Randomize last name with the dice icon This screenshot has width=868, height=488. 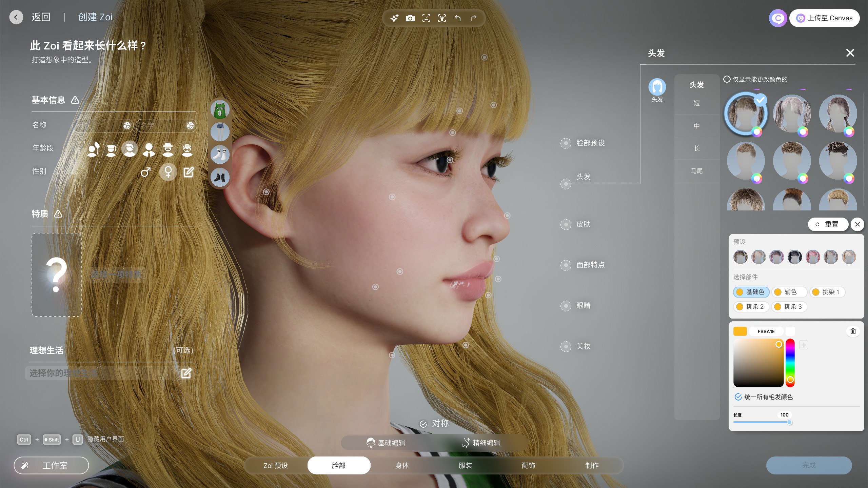click(x=127, y=126)
